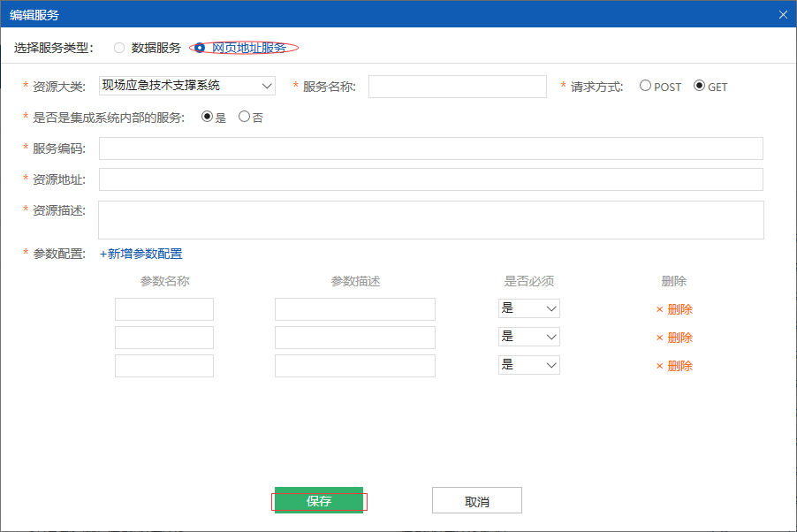Image resolution: width=797 pixels, height=532 pixels.
Task: Click the 保存 save button
Action: [x=320, y=500]
